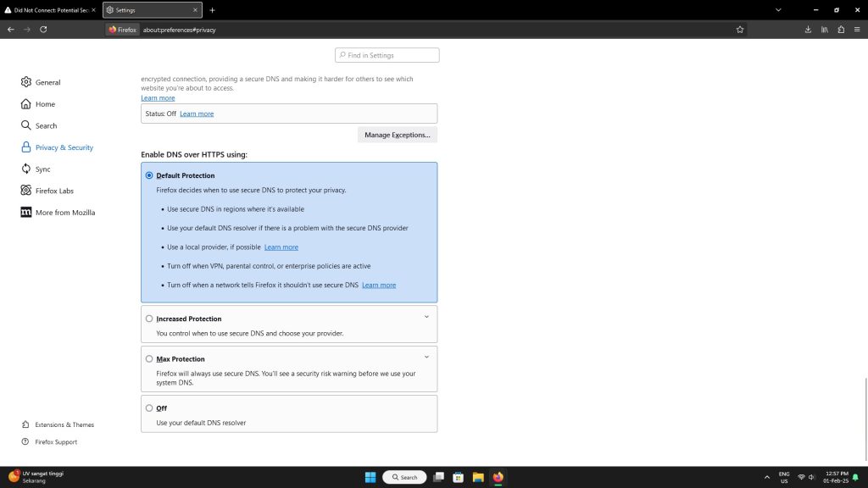Click the Find in Settings search box
Viewport: 868px width, 488px height.
(387, 55)
